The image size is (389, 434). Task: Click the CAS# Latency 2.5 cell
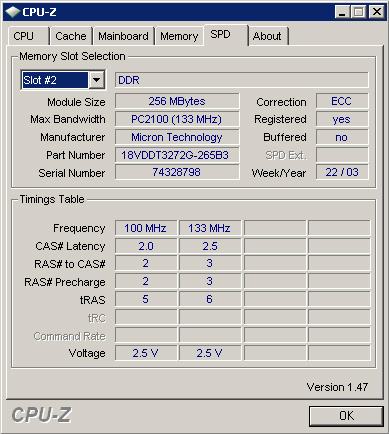[x=210, y=246]
